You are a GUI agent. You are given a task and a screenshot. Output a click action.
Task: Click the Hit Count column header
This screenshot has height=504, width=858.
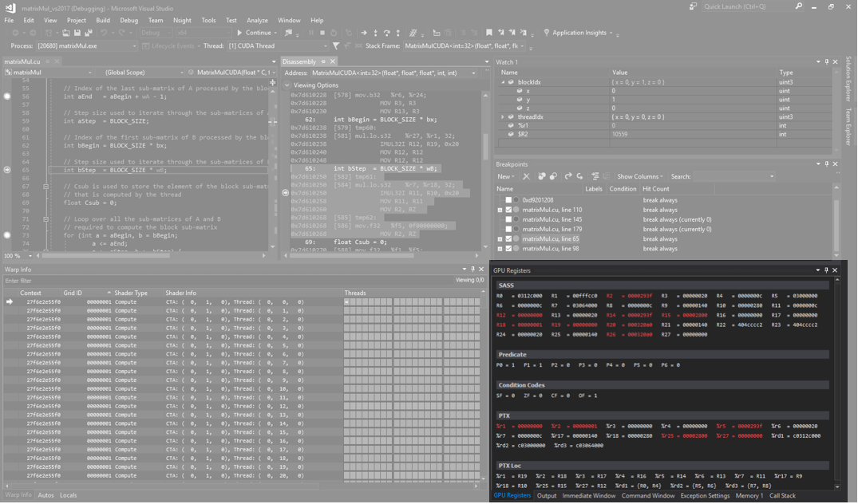coord(655,188)
